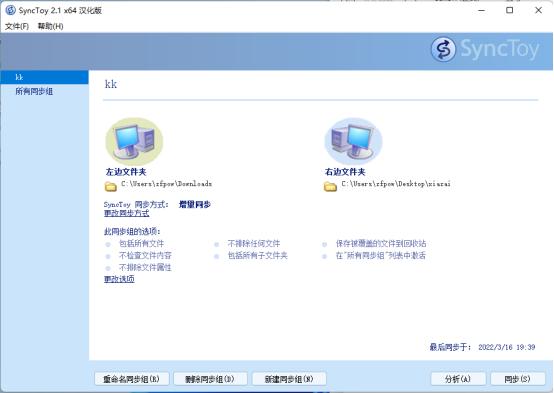554x393 pixels.
Task: Click the 不检查文件内容 option text
Action: click(145, 255)
